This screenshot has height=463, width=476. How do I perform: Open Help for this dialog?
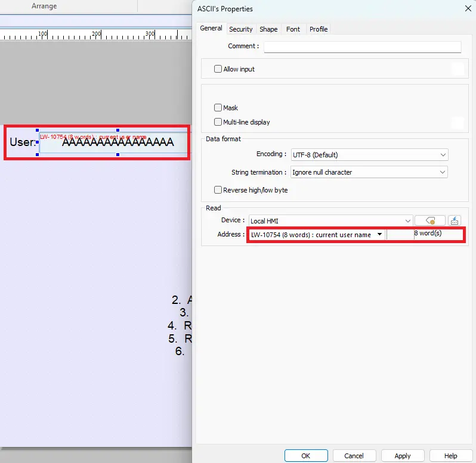pos(450,455)
